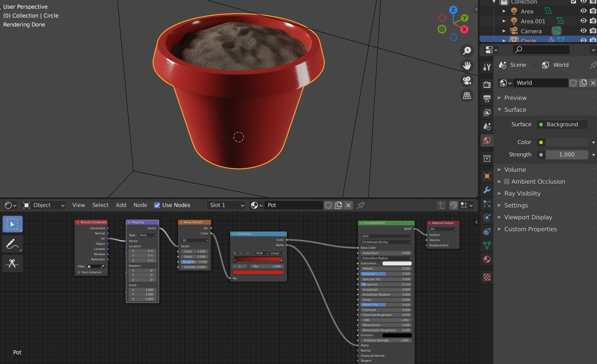Open the Slot 1 material slot dropdown

(226, 205)
